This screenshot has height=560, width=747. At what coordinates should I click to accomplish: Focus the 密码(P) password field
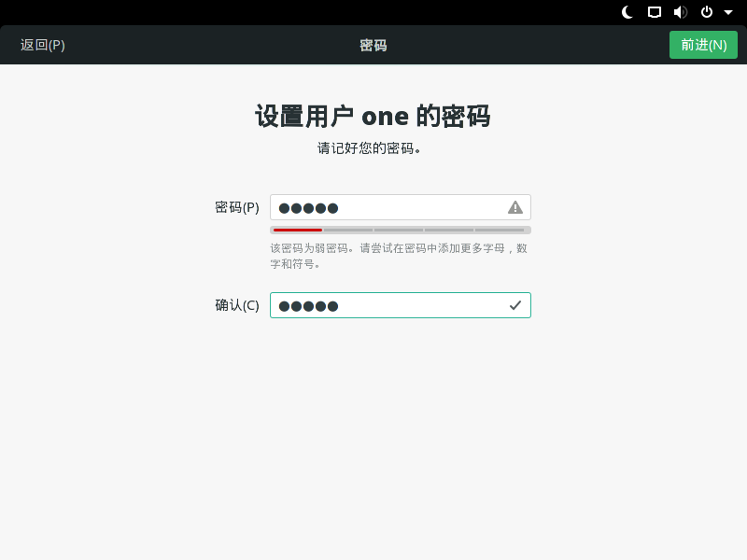point(400,207)
